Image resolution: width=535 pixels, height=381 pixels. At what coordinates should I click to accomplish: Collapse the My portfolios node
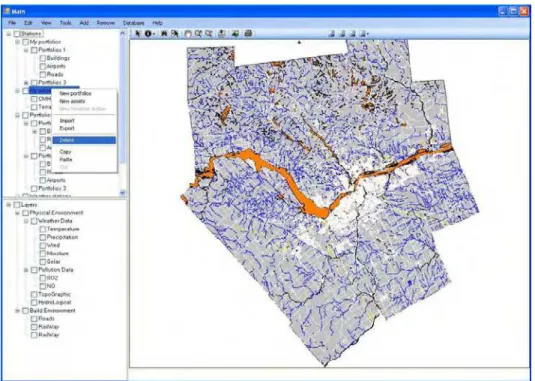17,42
